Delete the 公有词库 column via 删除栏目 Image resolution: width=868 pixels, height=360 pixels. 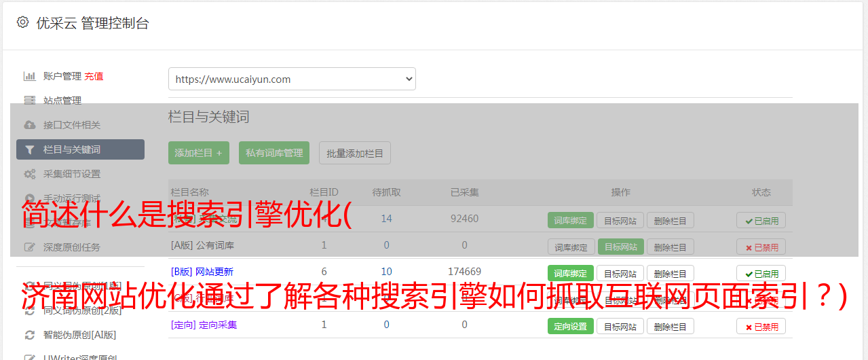670,247
